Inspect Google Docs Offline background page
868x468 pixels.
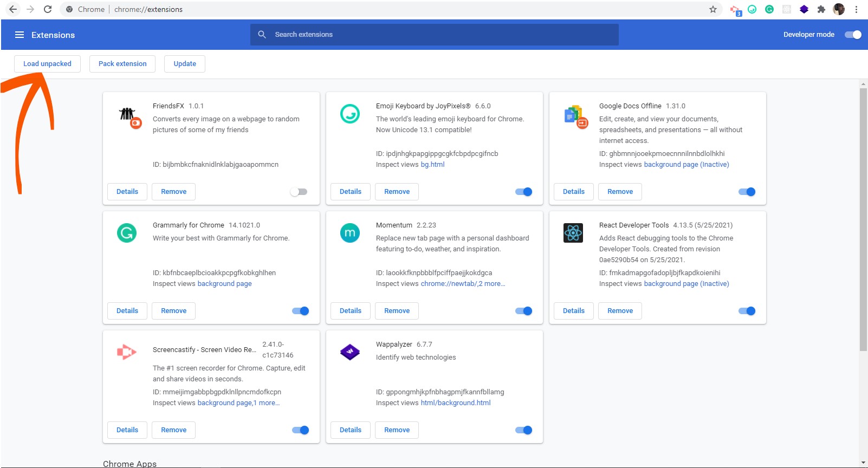point(686,165)
